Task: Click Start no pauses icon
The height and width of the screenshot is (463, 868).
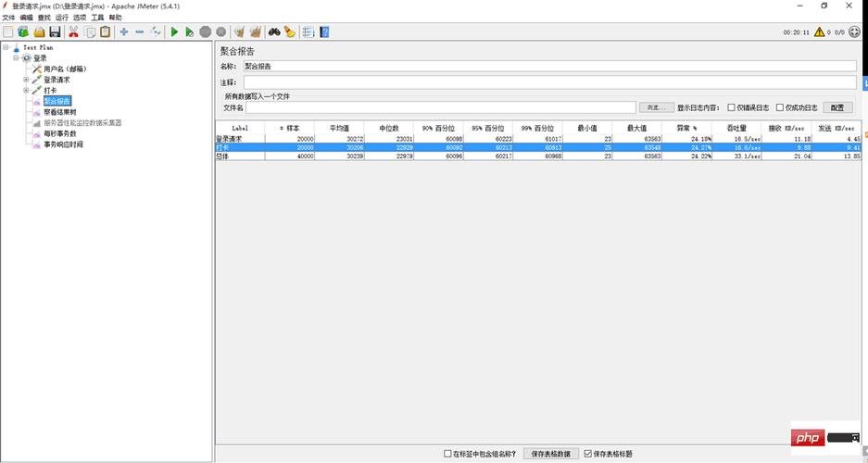Action: pos(189,32)
